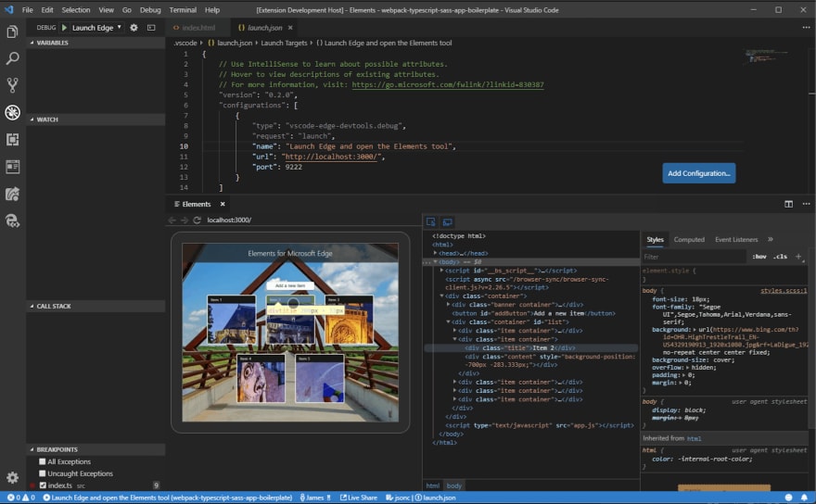Viewport: 816px width, 504px height.
Task: Click the browser back arrow
Action: click(x=172, y=220)
